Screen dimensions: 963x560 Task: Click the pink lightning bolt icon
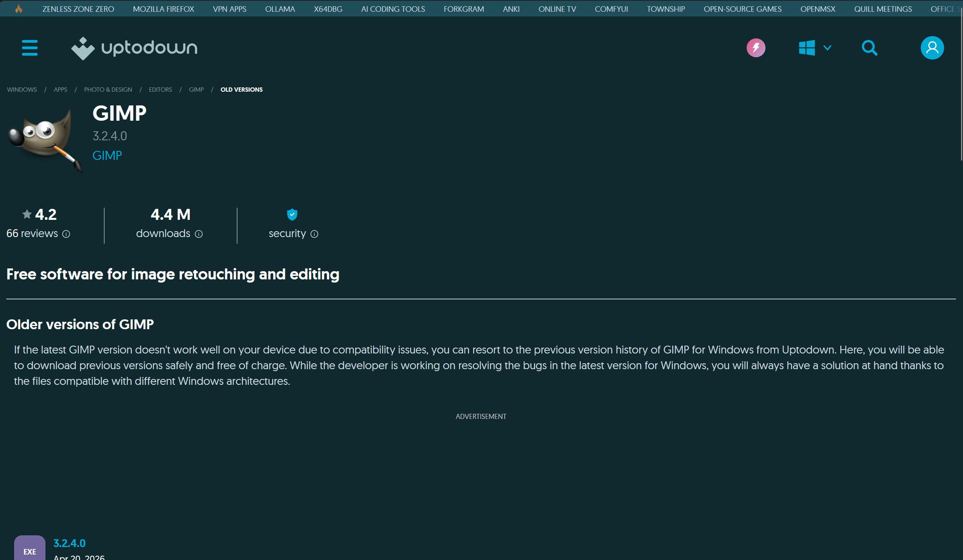tap(756, 48)
